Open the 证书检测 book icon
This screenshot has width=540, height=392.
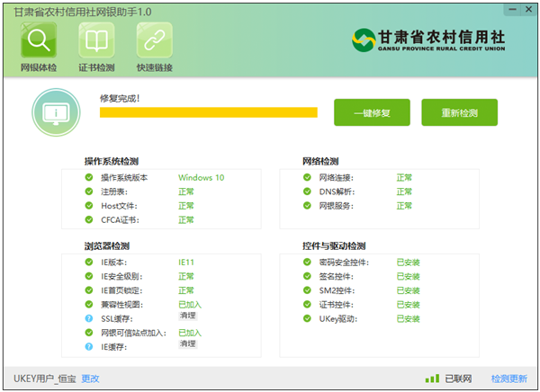96,40
